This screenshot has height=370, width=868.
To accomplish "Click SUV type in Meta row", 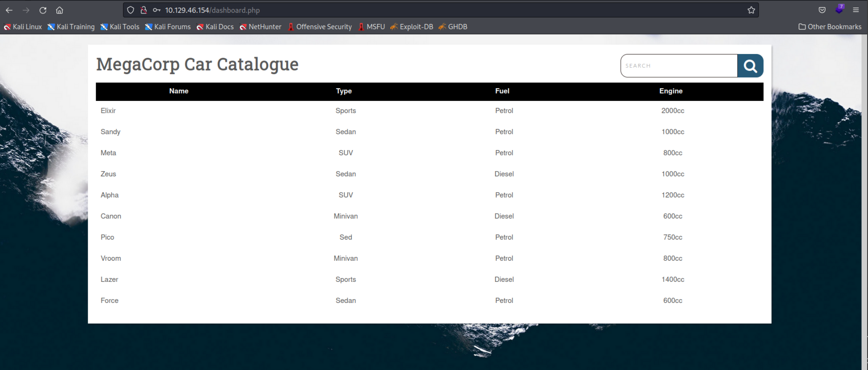I will 346,153.
